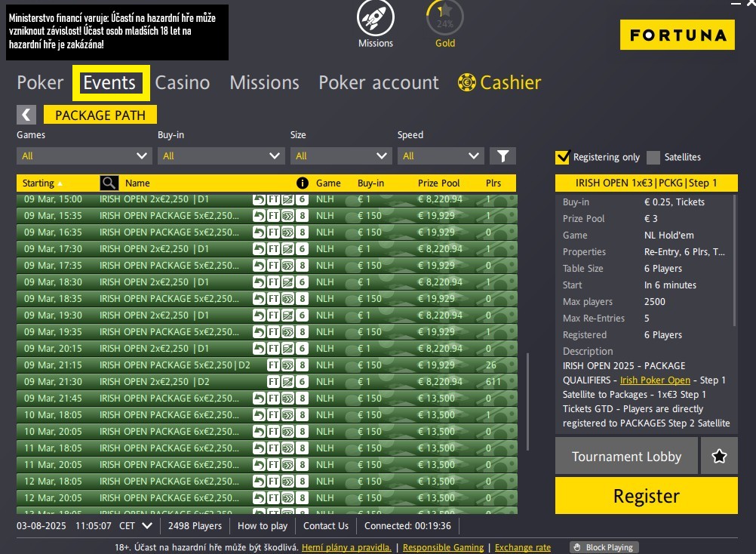This screenshot has height=554, width=756.
Task: Uncheck the Registering only checkbox
Action: click(562, 157)
